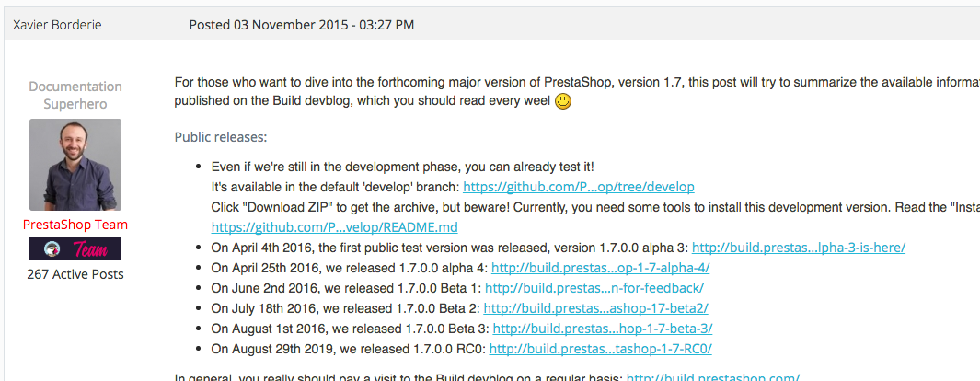Follow the alpha 4 release link

(x=600, y=268)
